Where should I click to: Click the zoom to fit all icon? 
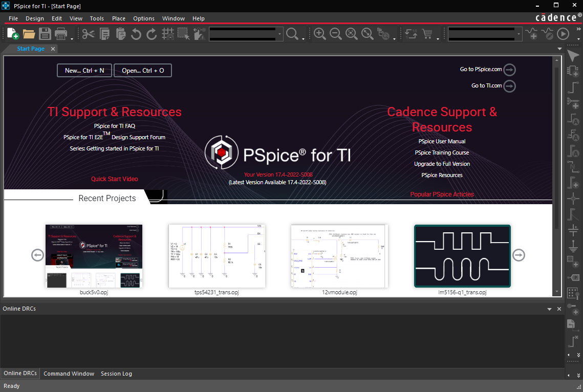coord(368,34)
